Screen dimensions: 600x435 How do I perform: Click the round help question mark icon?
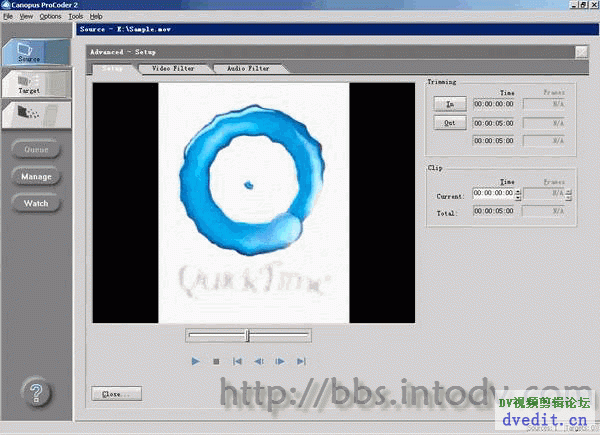click(x=36, y=392)
